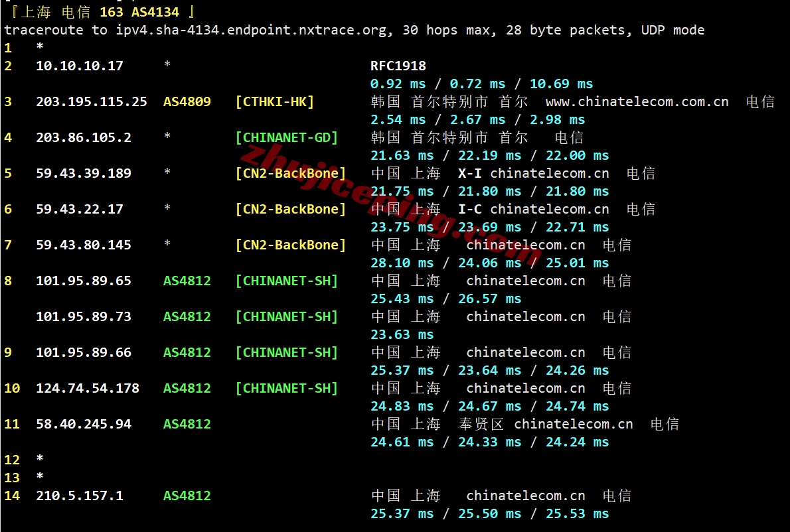Select IP address 124.74.54.178

pyautogui.click(x=88, y=388)
